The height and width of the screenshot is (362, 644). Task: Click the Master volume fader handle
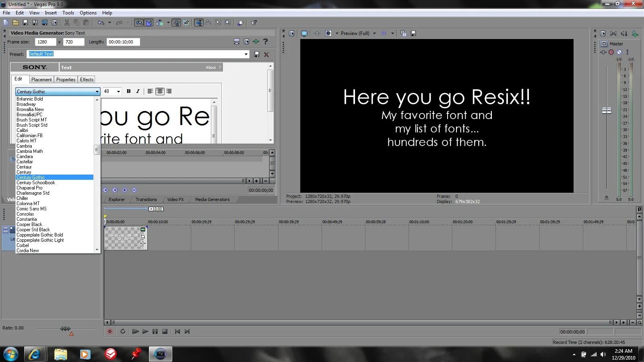(607, 110)
